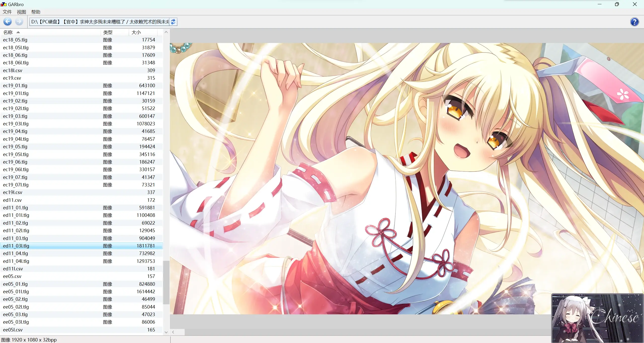
Task: Select file ec19_06l.tlg
Action: [81, 169]
